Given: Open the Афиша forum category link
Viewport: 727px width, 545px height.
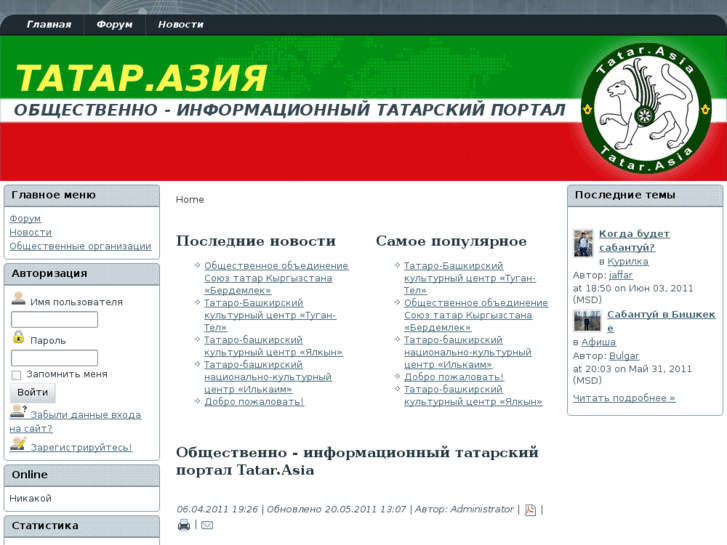Looking at the screenshot, I should pos(599,342).
